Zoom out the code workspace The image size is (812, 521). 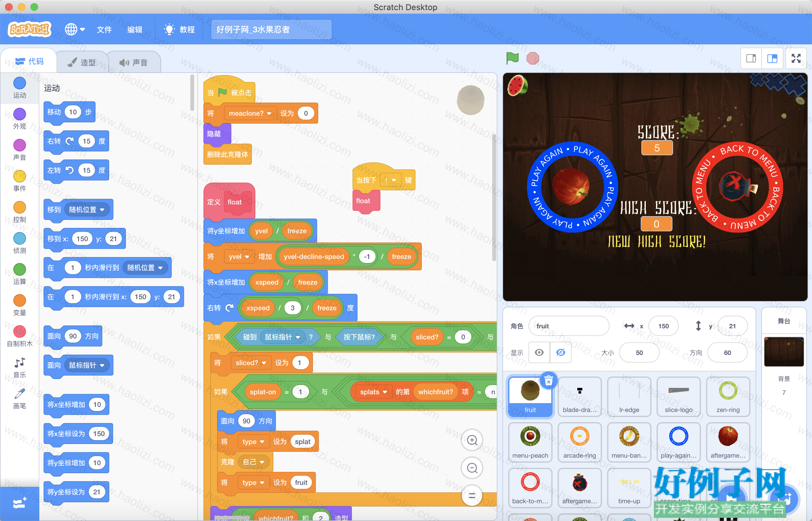click(472, 468)
